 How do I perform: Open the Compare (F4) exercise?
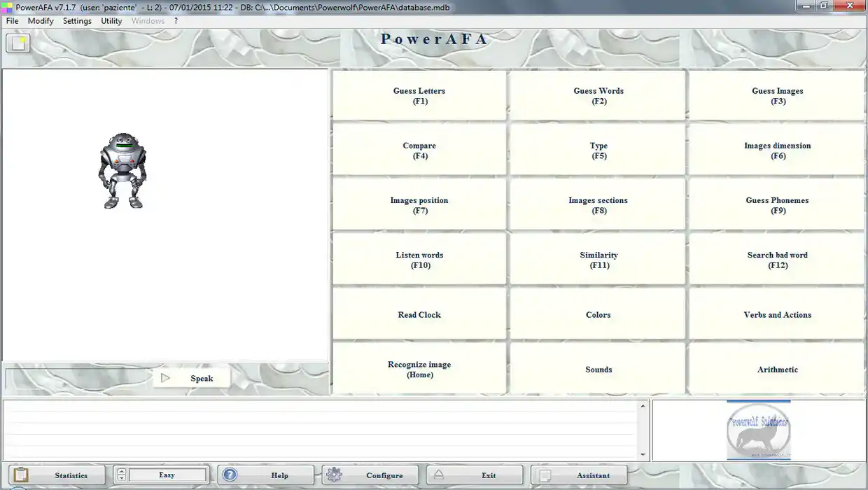(x=419, y=150)
